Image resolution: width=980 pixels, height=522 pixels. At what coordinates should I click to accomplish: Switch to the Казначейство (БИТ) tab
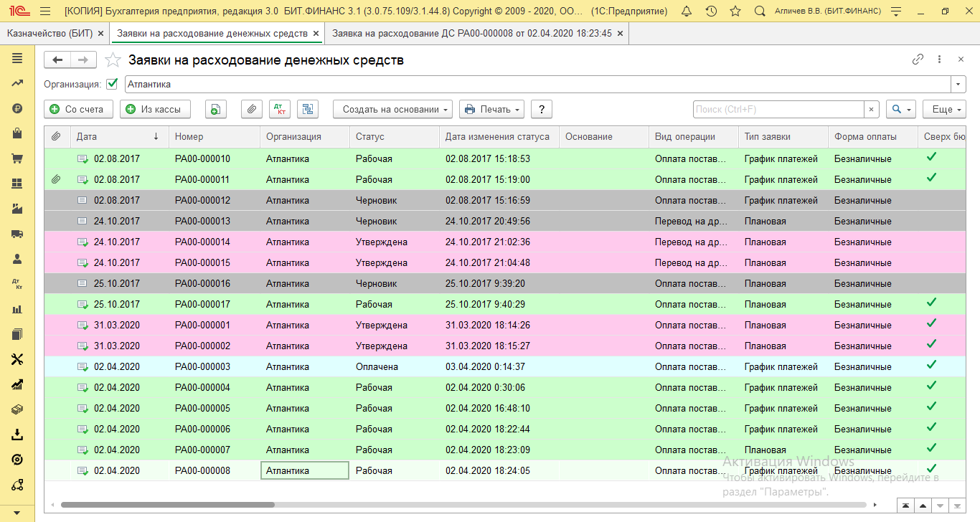point(50,34)
